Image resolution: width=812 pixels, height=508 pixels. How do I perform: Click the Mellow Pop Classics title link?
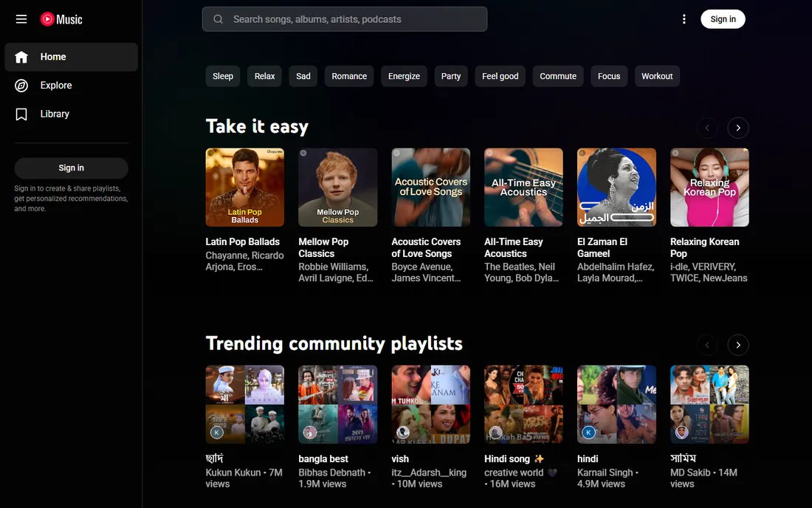coord(323,247)
